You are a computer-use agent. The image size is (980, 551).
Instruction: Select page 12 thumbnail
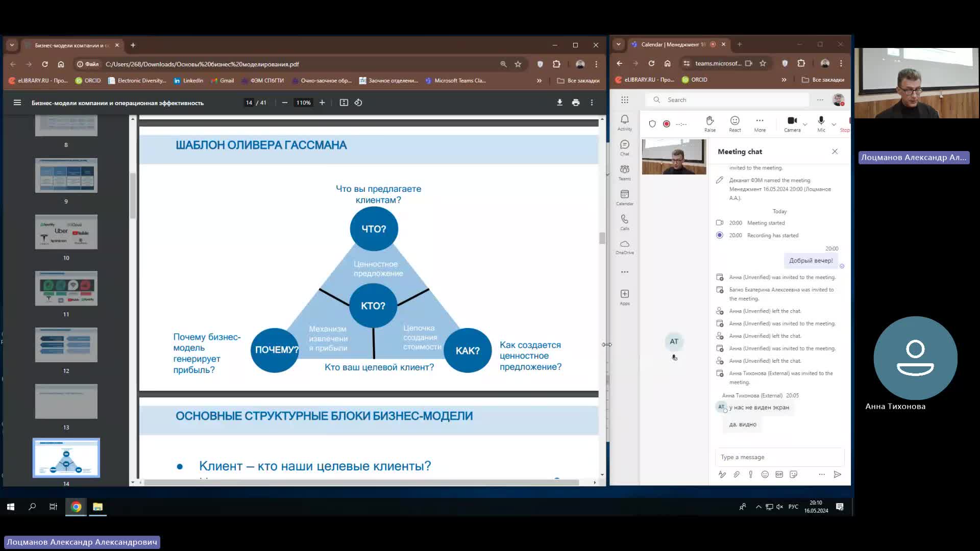click(66, 345)
